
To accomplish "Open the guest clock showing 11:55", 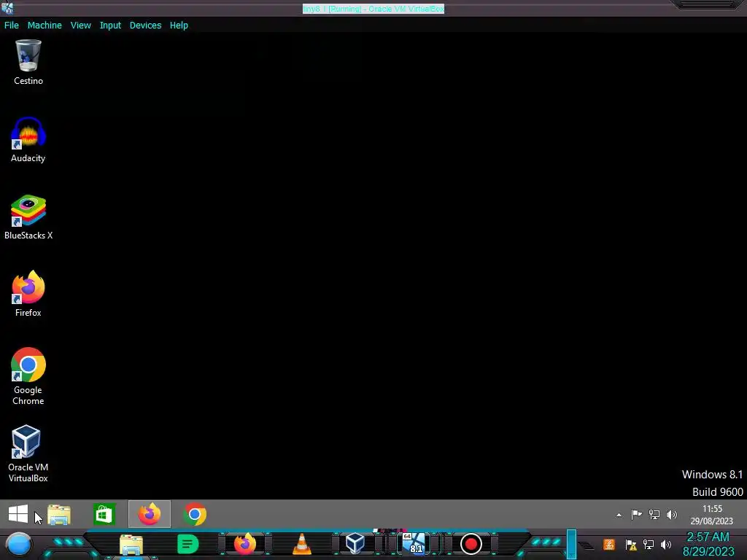I will [x=712, y=515].
